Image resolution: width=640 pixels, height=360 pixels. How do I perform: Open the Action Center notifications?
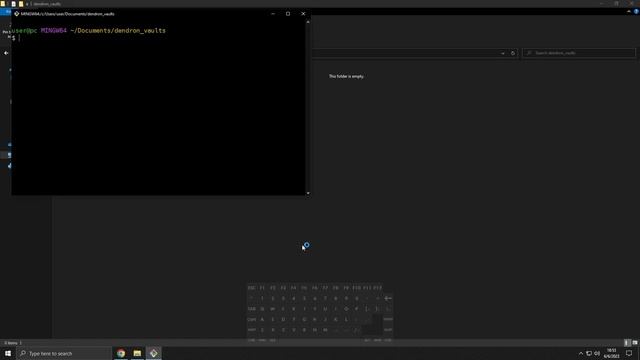pyautogui.click(x=629, y=353)
